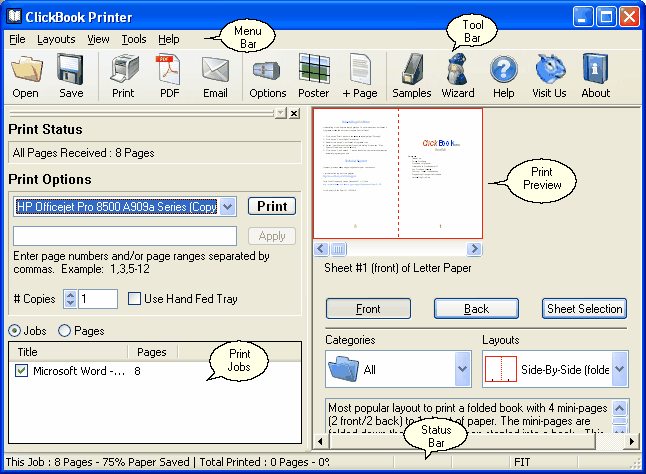This screenshot has height=474, width=646.
Task: Select the Jobs radio button
Action: (x=14, y=331)
